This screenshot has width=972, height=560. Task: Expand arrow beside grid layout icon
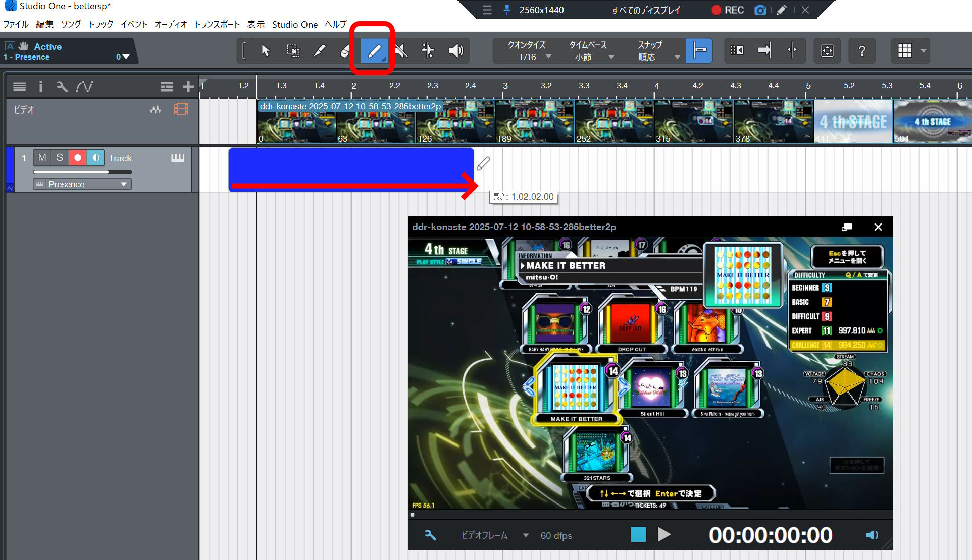point(924,51)
